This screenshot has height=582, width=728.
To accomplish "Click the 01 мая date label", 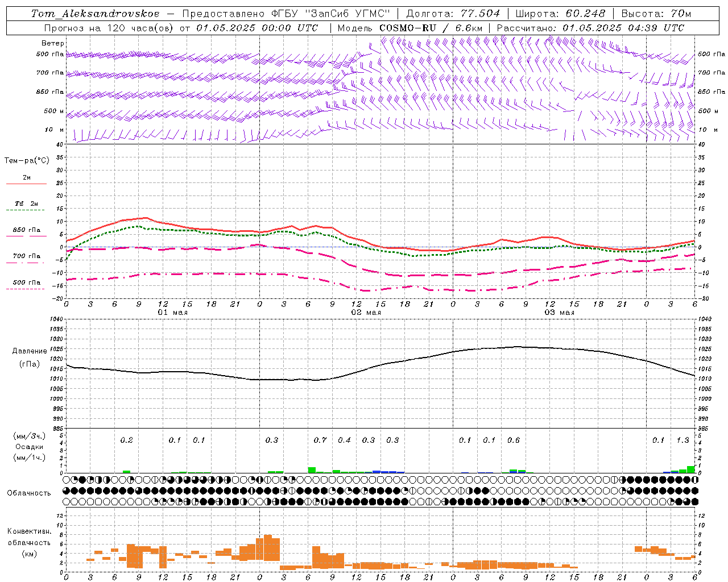I will click(x=172, y=313).
